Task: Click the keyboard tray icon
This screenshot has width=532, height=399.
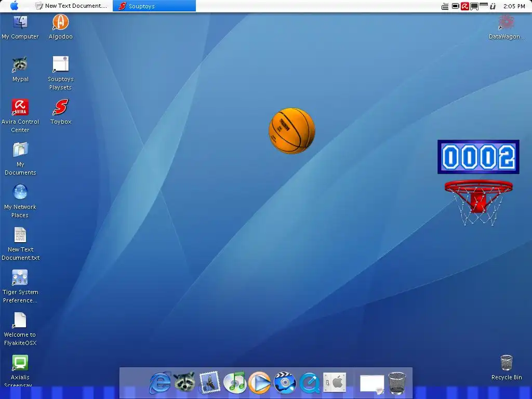Action: point(445,6)
